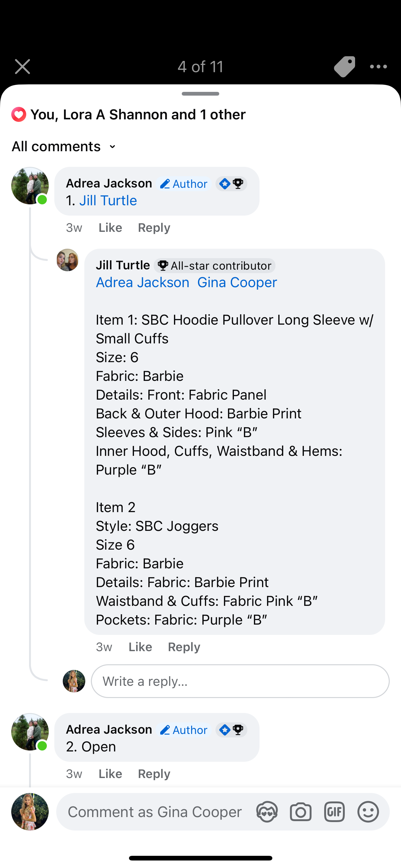The width and height of the screenshot is (401, 868).
Task: Tap the drag handle atop comments sheet
Action: pos(200,94)
